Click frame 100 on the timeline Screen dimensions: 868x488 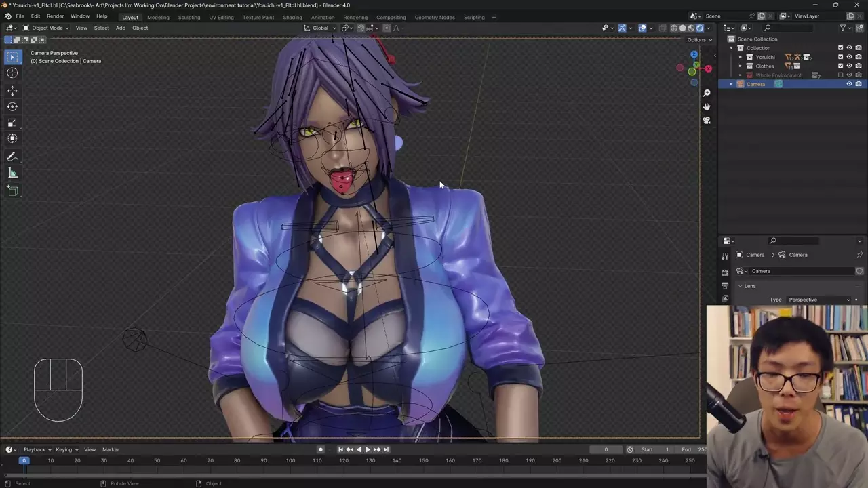pos(290,461)
